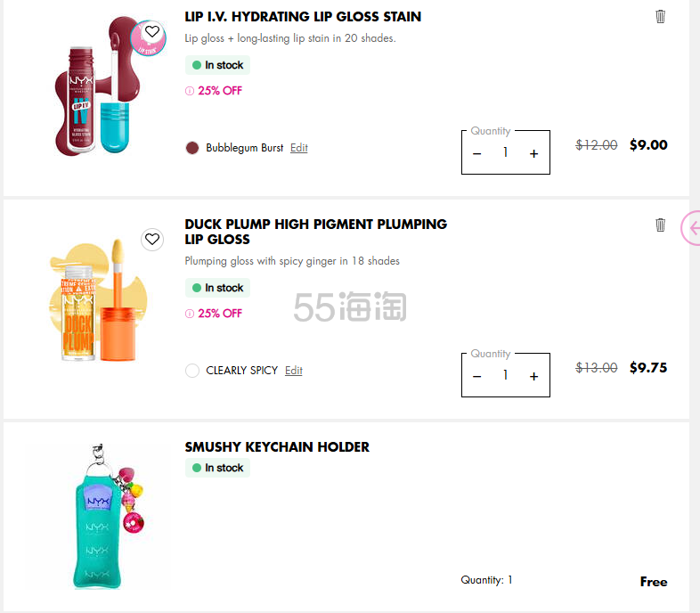Viewport: 700px width, 613px height.
Task: Select the Clearly Spicy clear swatch
Action: pyautogui.click(x=192, y=371)
